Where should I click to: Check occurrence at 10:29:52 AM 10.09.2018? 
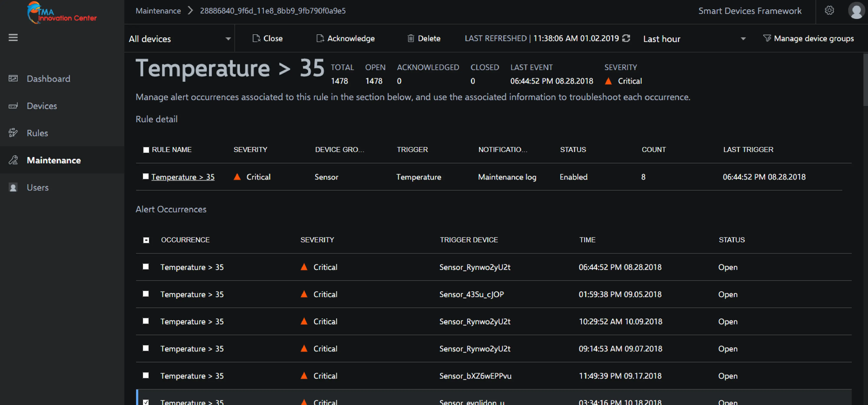tap(146, 321)
